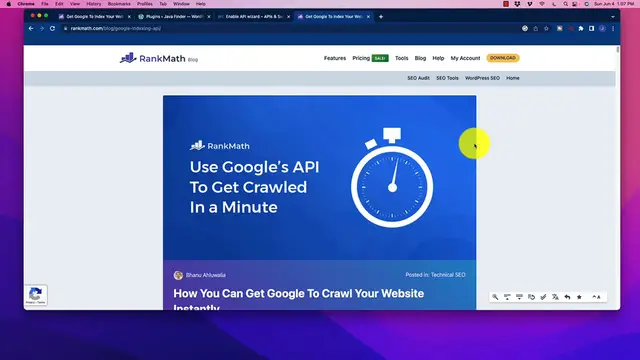
Task: Open a new tab with the plus button
Action: [x=381, y=17]
